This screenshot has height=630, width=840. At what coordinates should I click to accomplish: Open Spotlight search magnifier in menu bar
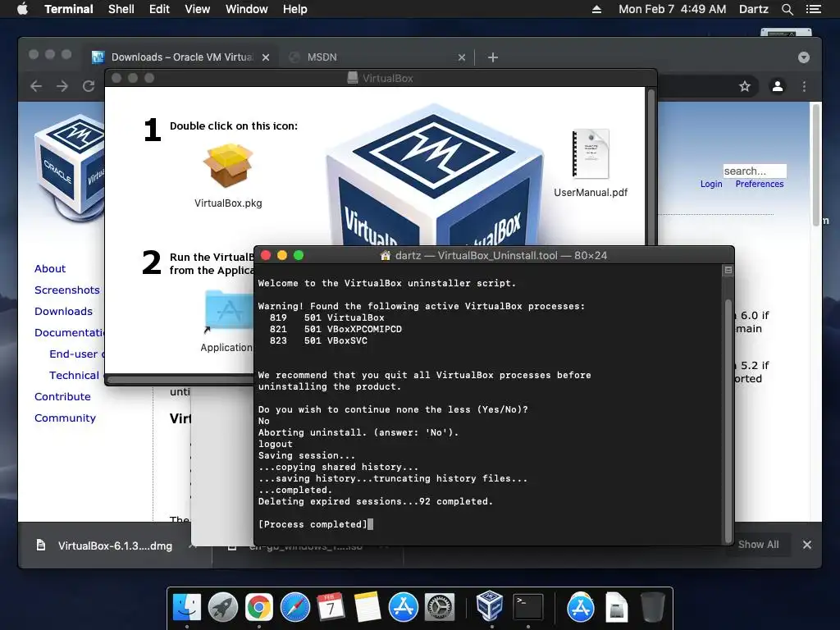coord(787,9)
